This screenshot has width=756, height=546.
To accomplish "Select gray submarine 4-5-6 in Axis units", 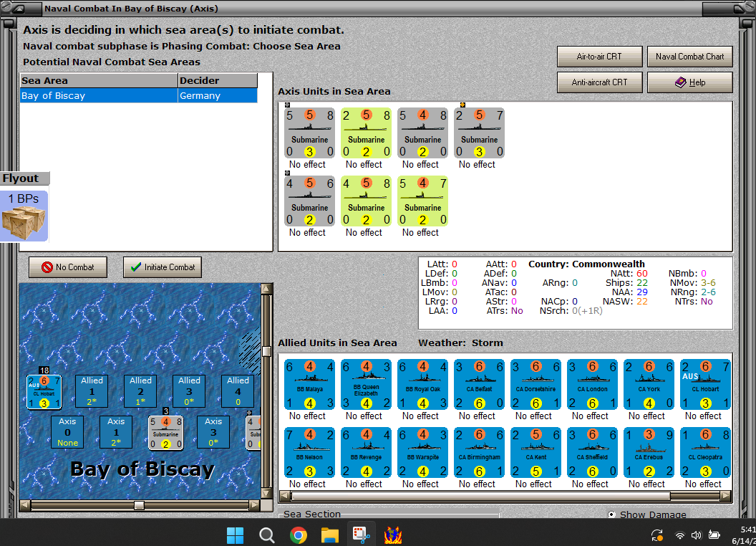I will coord(310,201).
